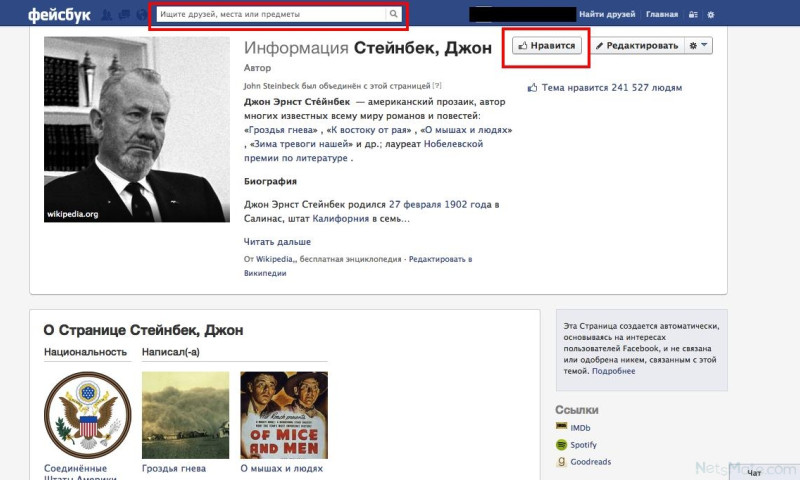Focus the friends and places search field
800x480 pixels.
coord(271,14)
